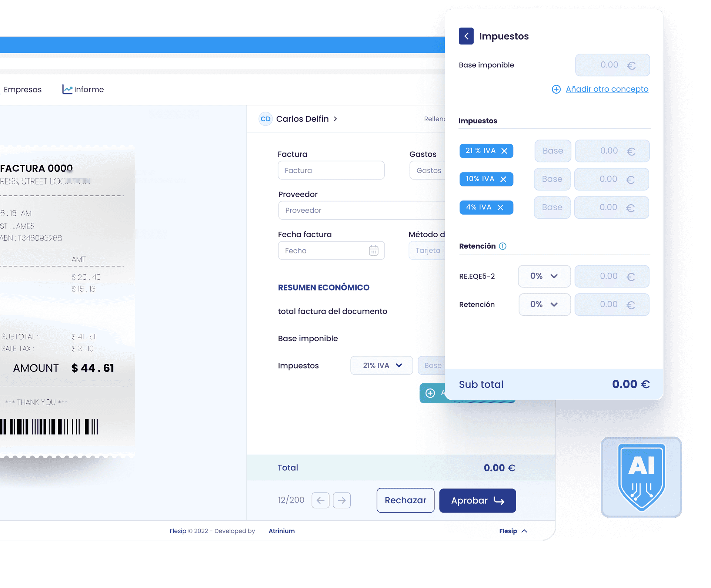Screen dimensions: 711x588
Task: Click the Aprobar button
Action: (478, 501)
